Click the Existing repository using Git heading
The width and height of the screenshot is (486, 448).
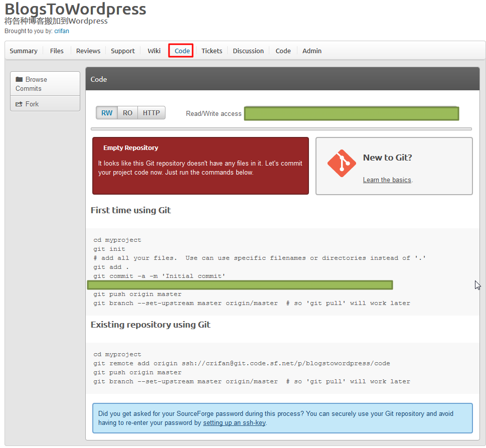150,325
